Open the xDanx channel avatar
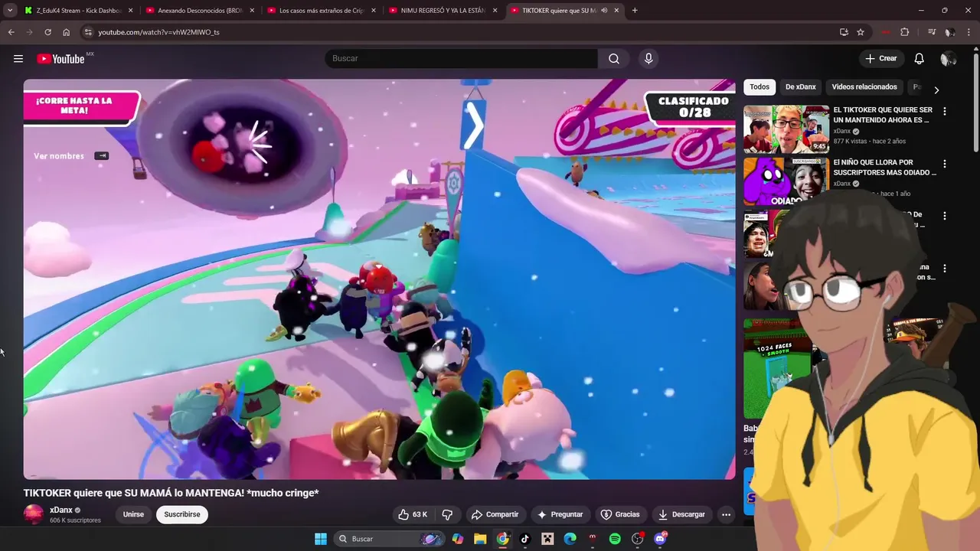 pos(34,514)
